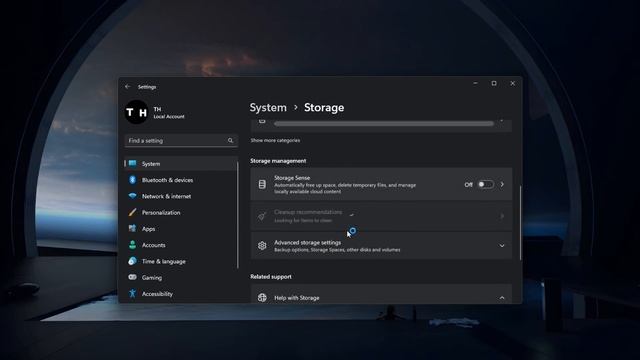Click the Accessibility figure icon
The image size is (640, 360).
132,293
